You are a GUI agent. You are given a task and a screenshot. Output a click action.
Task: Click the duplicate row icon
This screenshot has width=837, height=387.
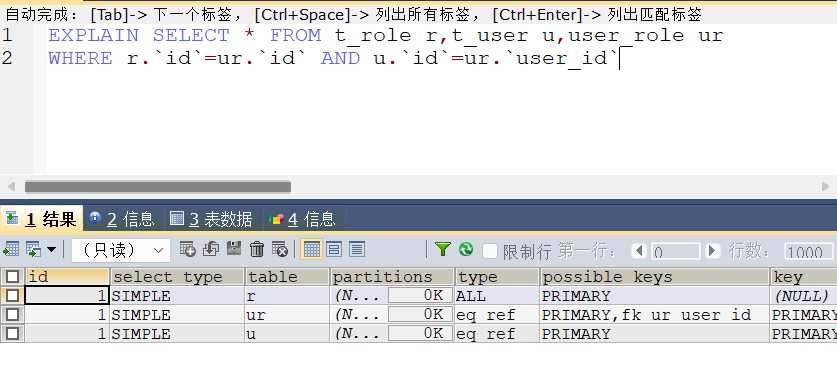tap(211, 249)
